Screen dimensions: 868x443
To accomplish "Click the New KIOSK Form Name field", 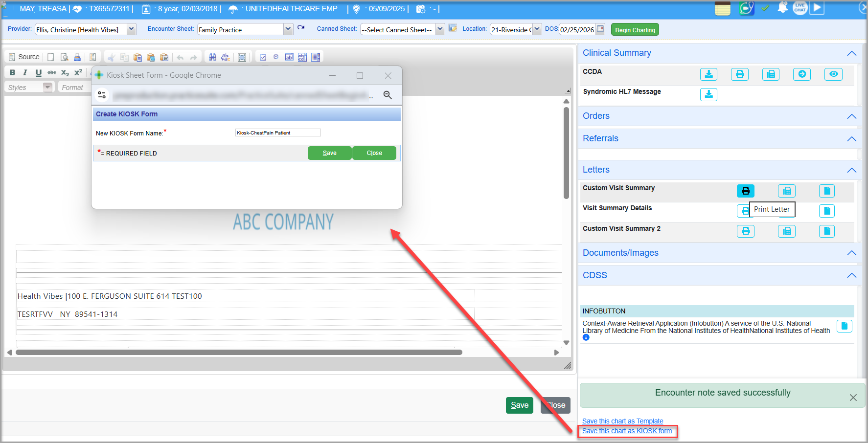I will coord(277,133).
